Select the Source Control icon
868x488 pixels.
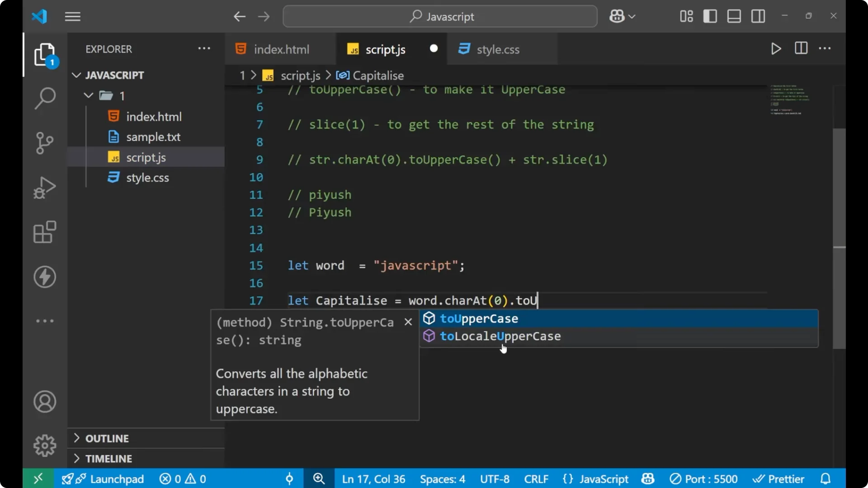click(x=44, y=143)
